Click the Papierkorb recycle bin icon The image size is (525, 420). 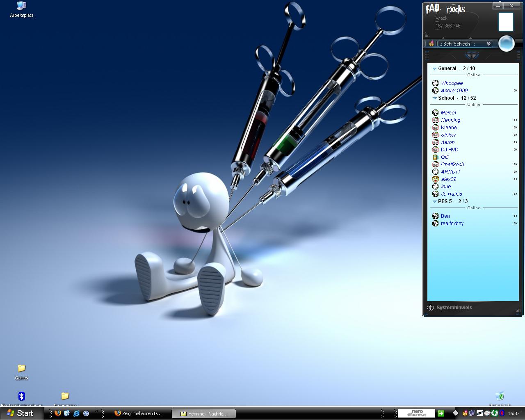pyautogui.click(x=500, y=399)
